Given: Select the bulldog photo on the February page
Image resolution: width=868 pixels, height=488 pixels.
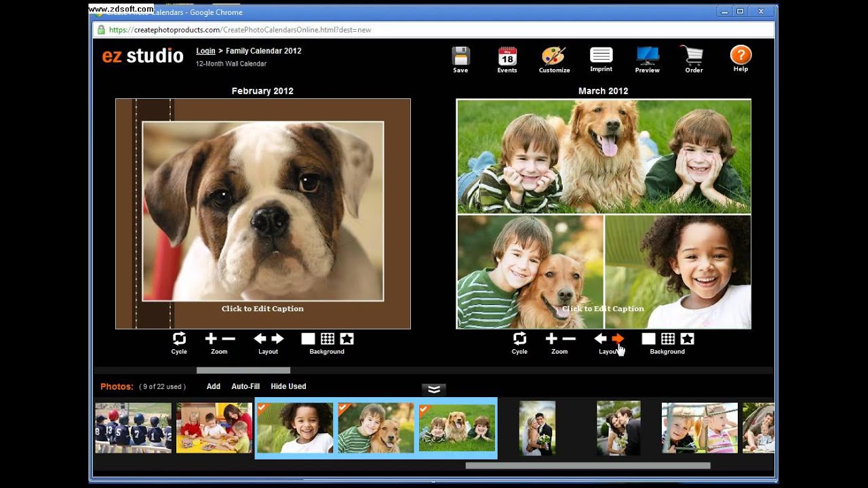Looking at the screenshot, I should click(262, 211).
